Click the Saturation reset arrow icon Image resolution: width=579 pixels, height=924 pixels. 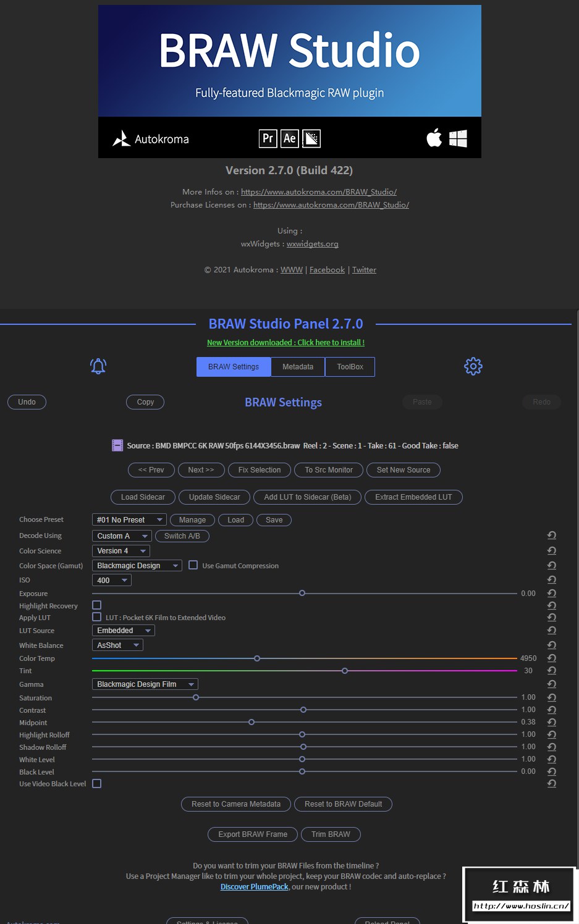(x=552, y=697)
